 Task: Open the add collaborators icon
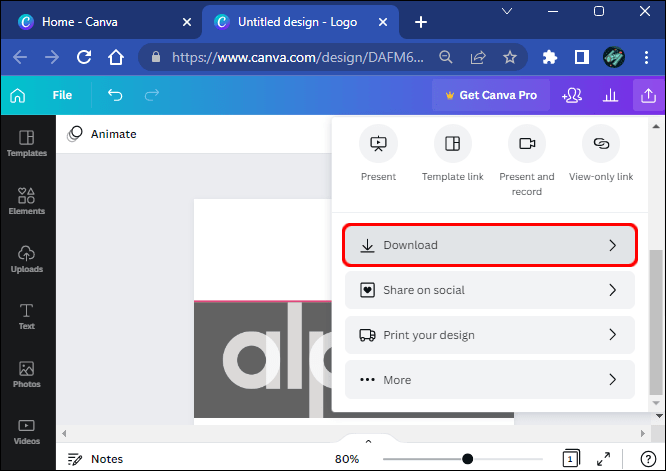(572, 95)
